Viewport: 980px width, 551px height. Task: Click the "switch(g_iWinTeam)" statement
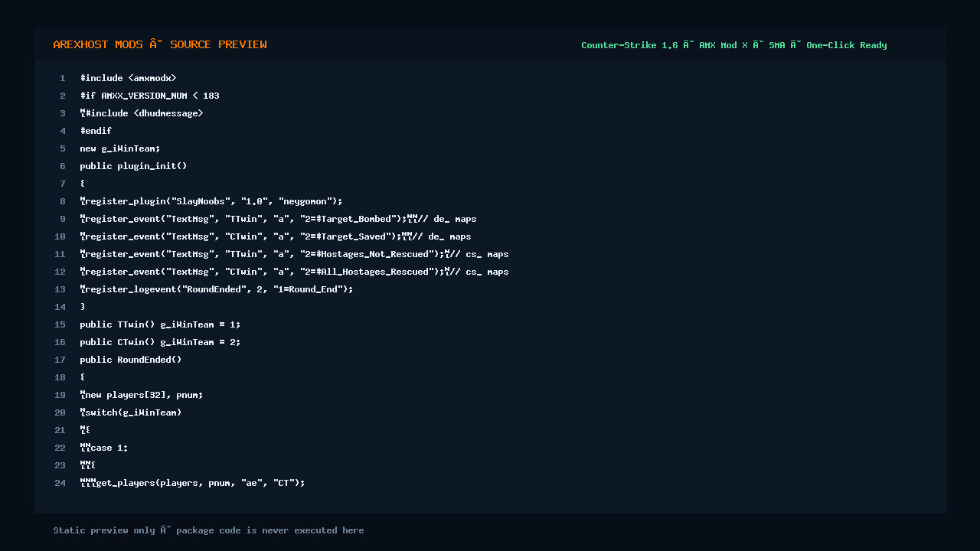tap(131, 412)
